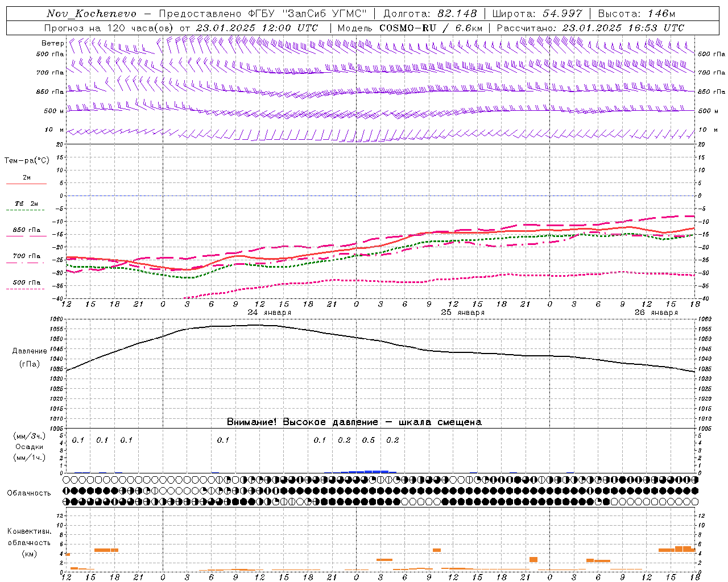This screenshot has height=582, width=728.
Task: Click the Высота: 146м elevation text
Action: point(637,14)
